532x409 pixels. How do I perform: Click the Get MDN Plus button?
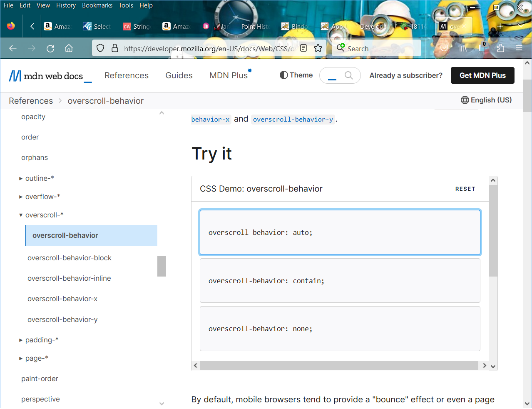click(x=482, y=75)
